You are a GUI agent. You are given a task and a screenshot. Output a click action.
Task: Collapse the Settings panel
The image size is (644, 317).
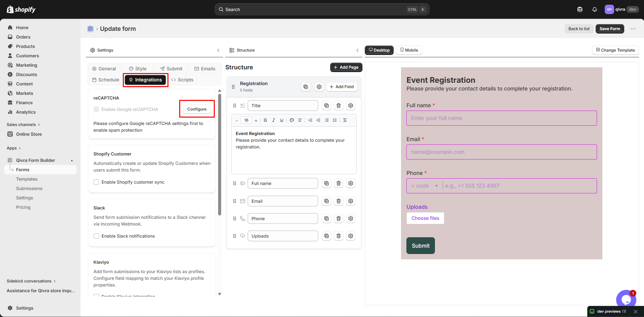click(x=218, y=50)
